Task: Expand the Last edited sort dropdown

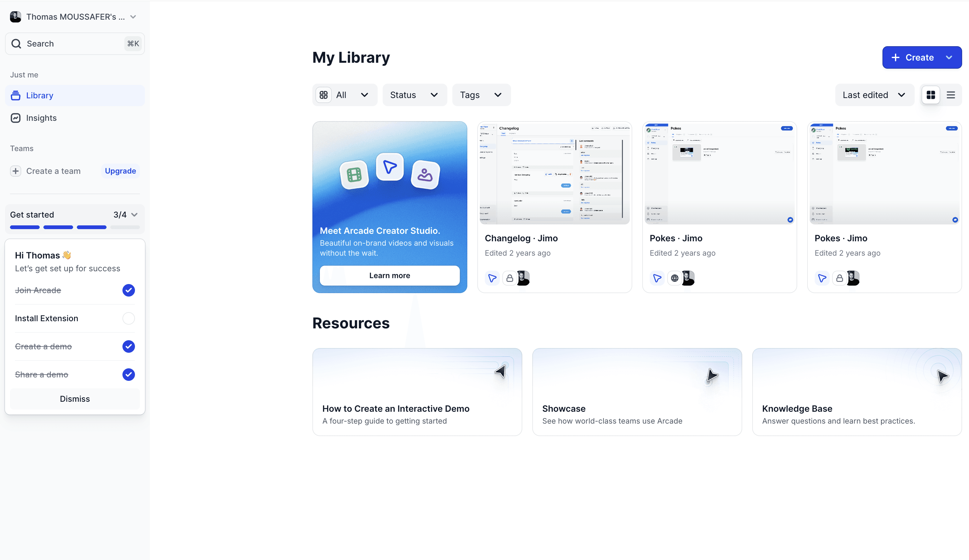Action: [874, 95]
